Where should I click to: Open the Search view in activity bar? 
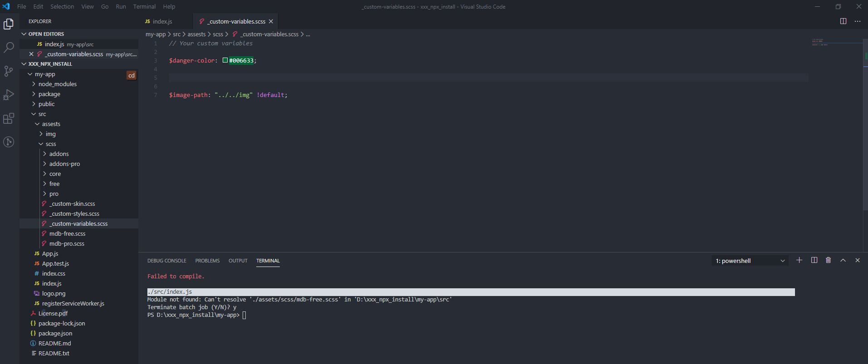[x=9, y=47]
